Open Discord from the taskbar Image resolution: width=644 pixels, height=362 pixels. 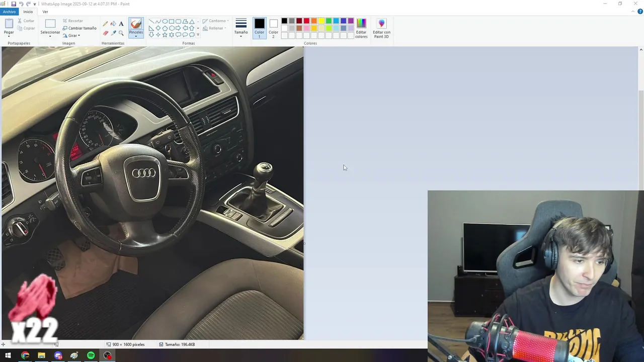pos(58,355)
